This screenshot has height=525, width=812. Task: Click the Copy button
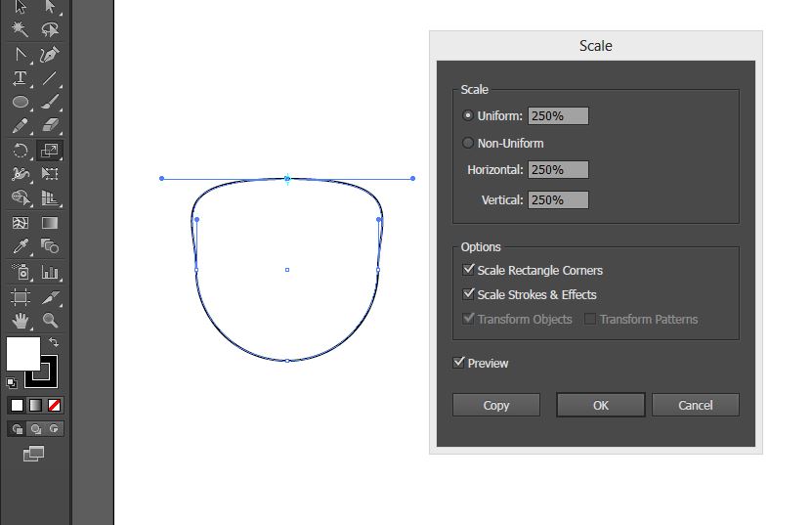click(496, 405)
